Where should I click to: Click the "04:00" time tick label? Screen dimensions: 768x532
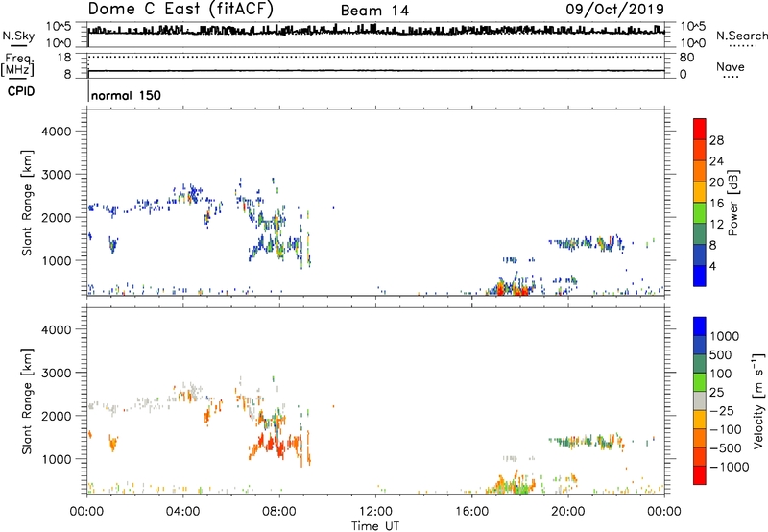tap(182, 512)
